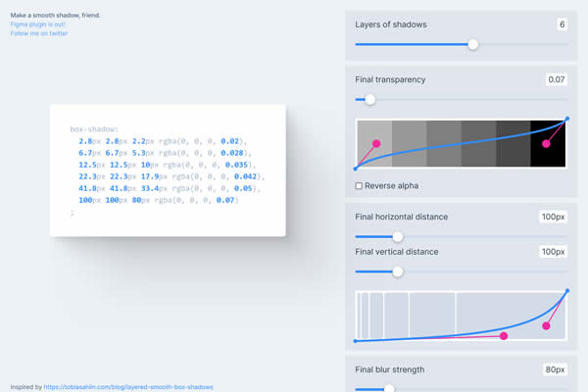
Task: Click the 'Final vertical distance' label
Action: coord(397,252)
